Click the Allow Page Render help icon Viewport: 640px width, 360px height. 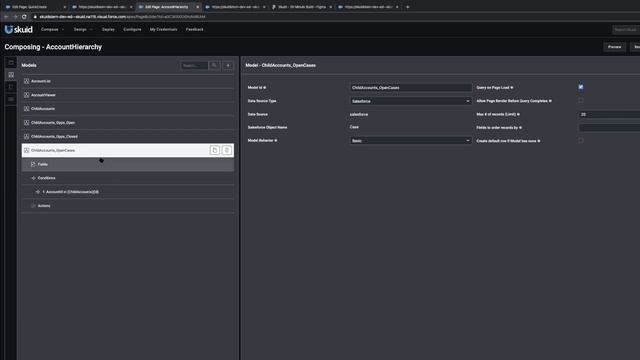[x=550, y=101]
